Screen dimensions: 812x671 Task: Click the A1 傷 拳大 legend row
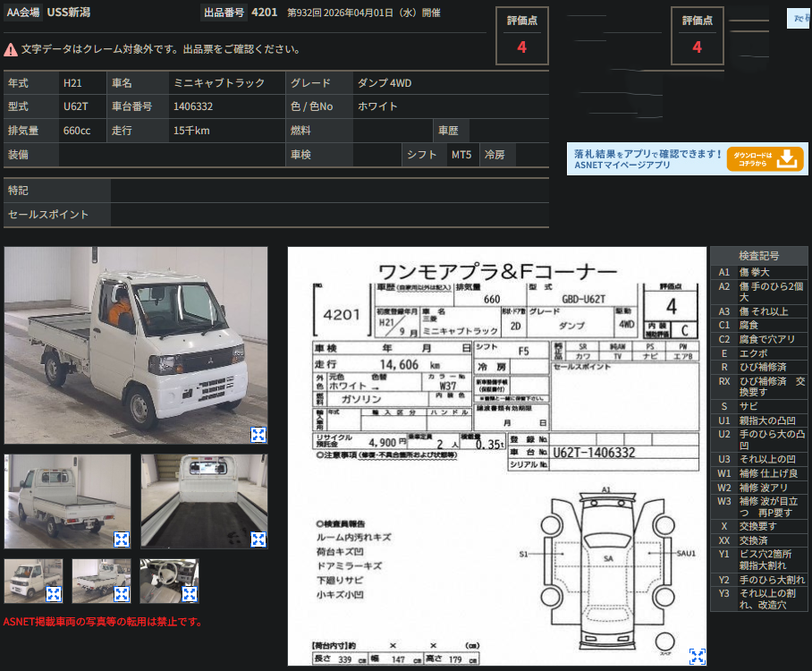tap(758, 272)
